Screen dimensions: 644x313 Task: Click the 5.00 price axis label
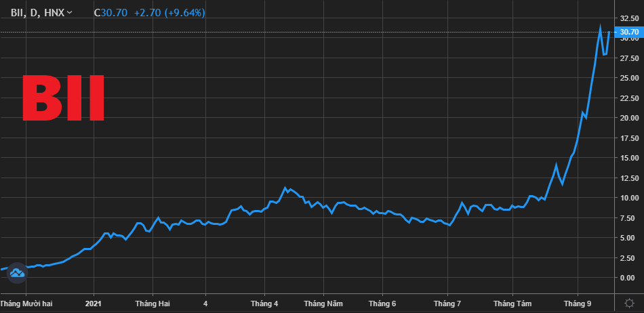click(629, 238)
